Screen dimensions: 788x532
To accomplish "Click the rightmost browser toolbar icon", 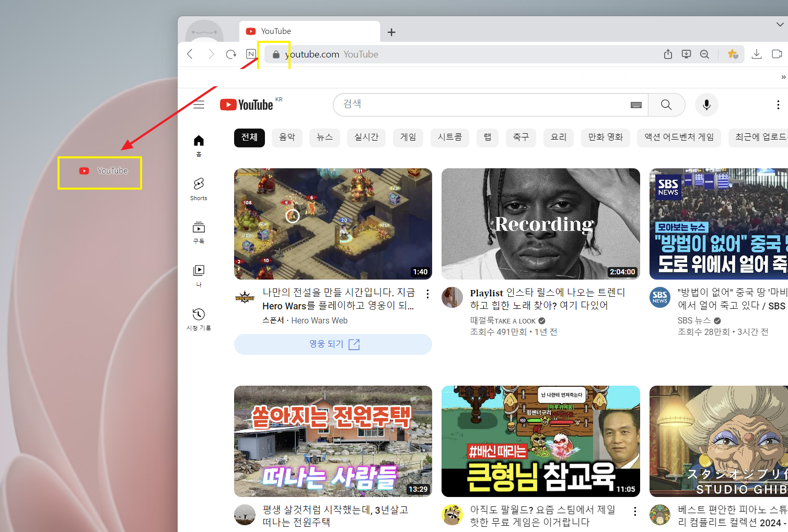I will 777,54.
